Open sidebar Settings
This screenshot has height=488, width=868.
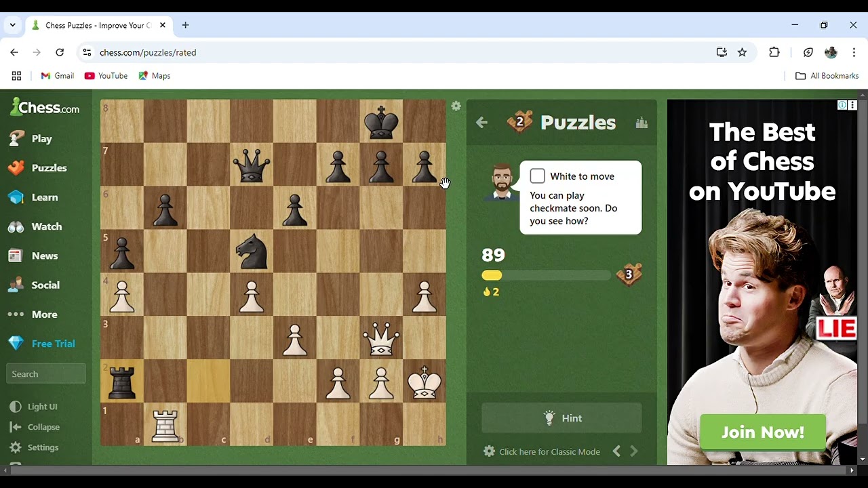click(34, 447)
